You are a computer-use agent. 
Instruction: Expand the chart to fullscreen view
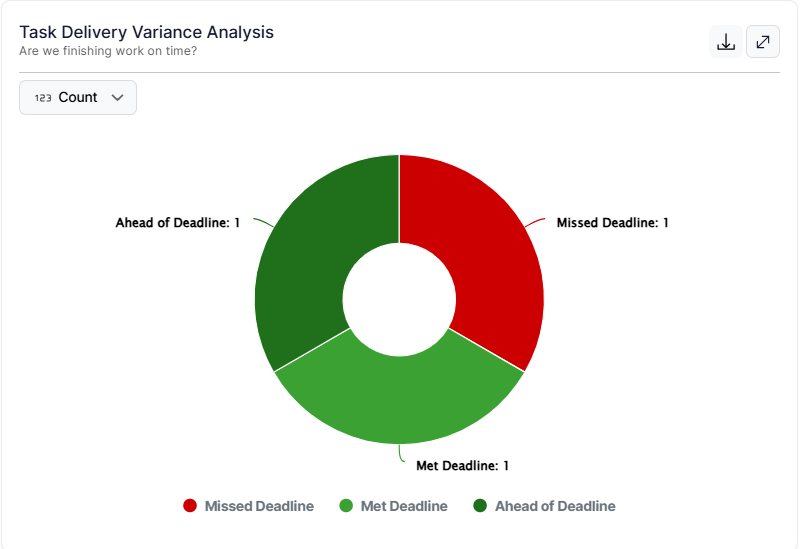(x=763, y=42)
